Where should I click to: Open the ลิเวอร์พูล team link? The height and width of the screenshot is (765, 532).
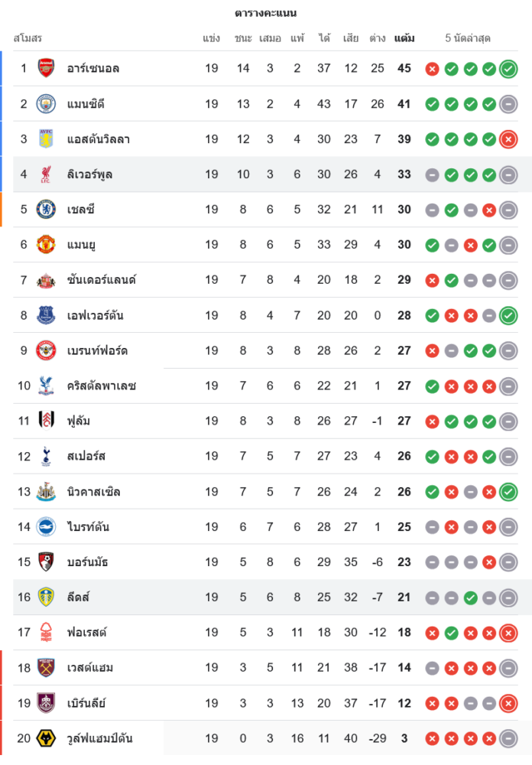(89, 174)
